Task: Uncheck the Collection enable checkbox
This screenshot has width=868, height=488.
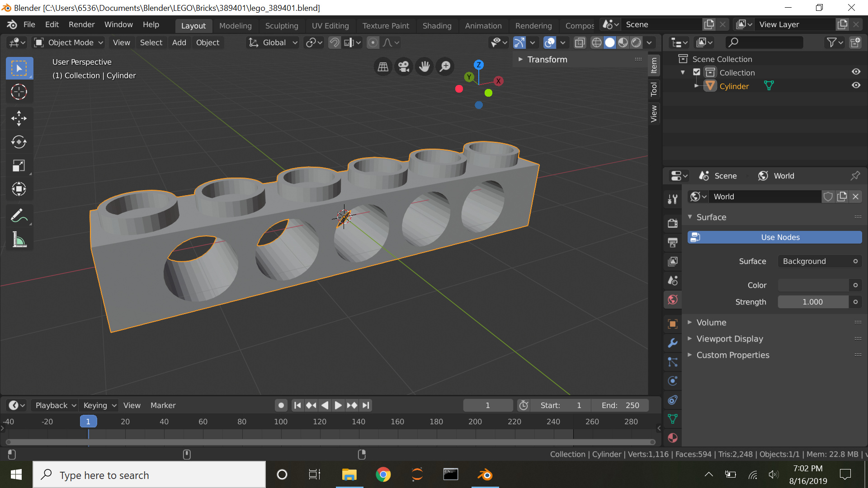Action: (x=697, y=72)
